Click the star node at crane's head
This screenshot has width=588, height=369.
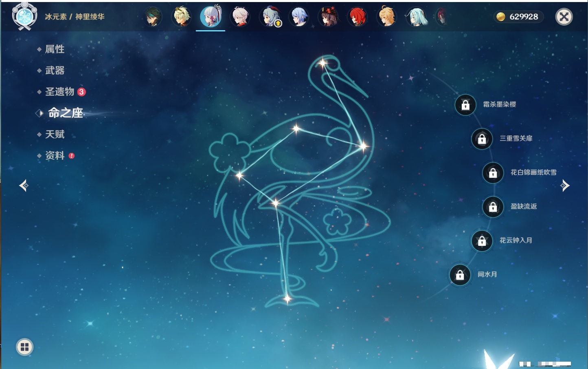tap(323, 63)
